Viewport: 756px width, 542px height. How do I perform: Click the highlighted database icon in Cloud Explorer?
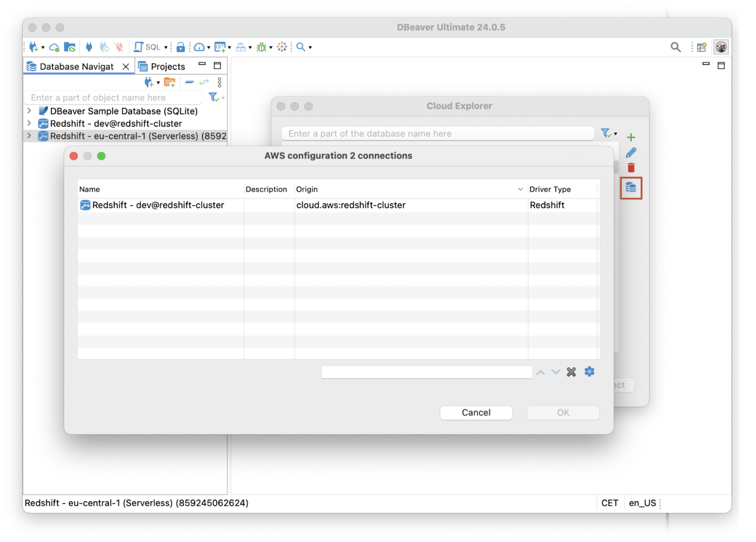pyautogui.click(x=631, y=188)
